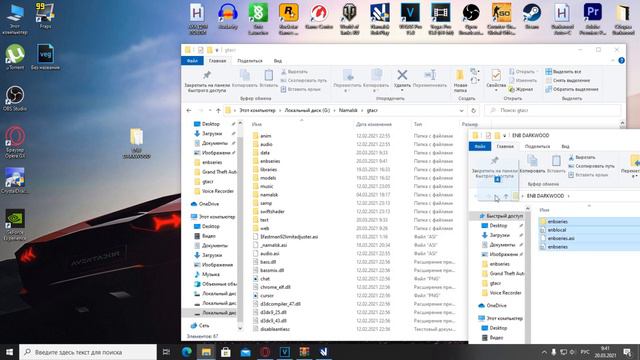
Task: Click Namalsk in the gtacr address path
Action: click(x=348, y=111)
